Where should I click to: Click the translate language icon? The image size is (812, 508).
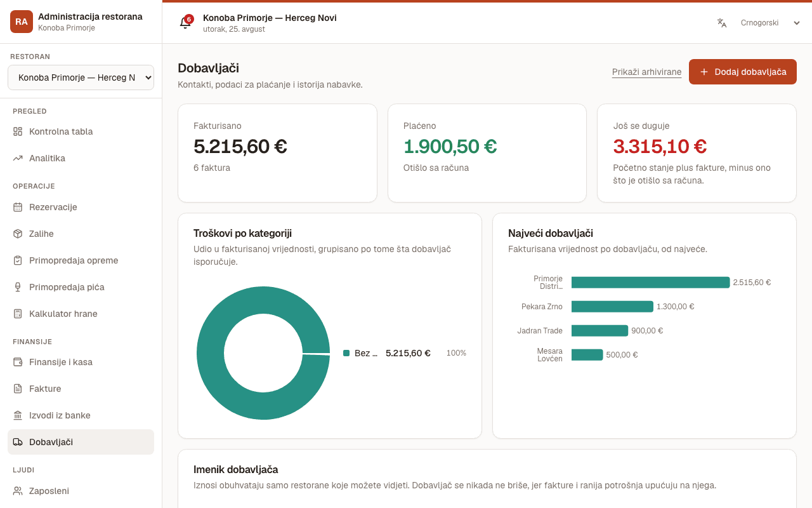tap(722, 23)
